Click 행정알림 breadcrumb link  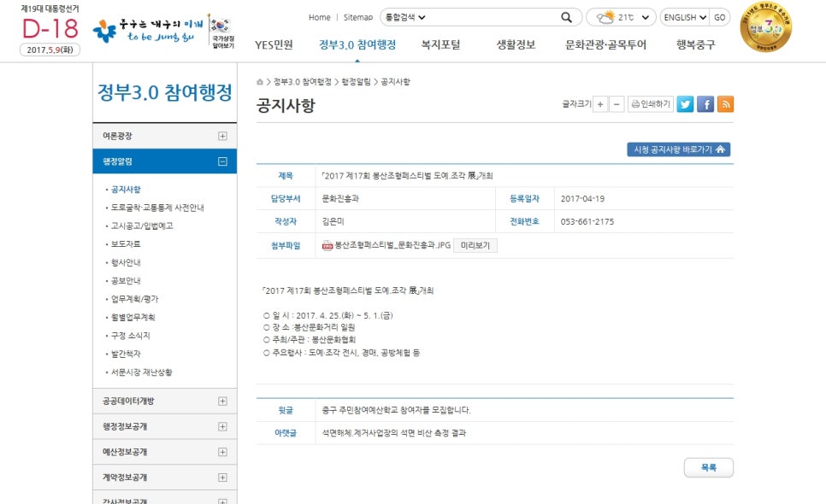[x=356, y=81]
